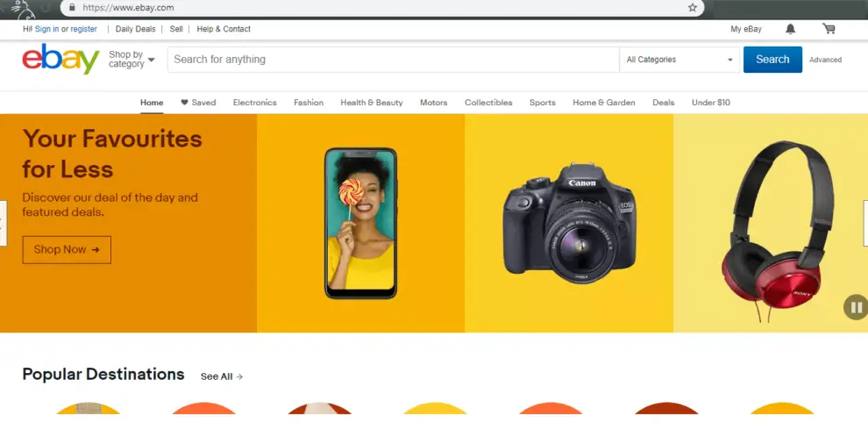Viewport: 868px width, 444px height.
Task: Click the blue Search button
Action: [x=772, y=60]
